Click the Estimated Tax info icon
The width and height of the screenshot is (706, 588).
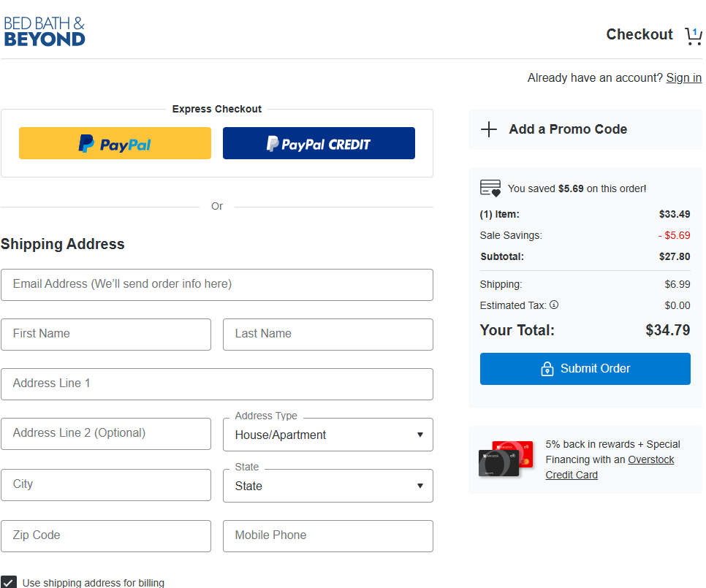pos(554,305)
